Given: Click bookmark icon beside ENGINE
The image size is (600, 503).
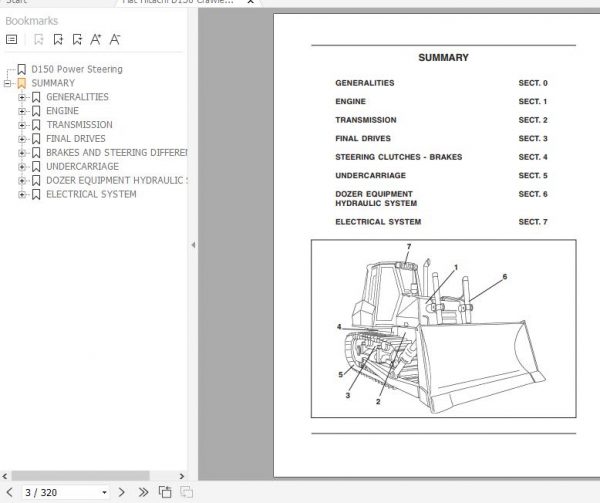Looking at the screenshot, I should pos(36,111).
